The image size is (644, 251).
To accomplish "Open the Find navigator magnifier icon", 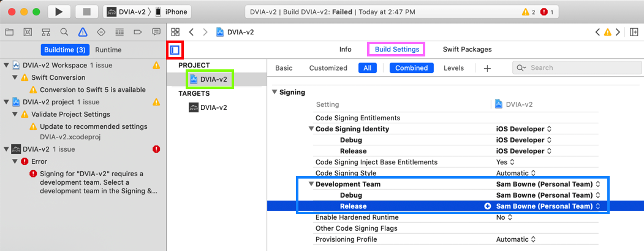I will click(64, 32).
